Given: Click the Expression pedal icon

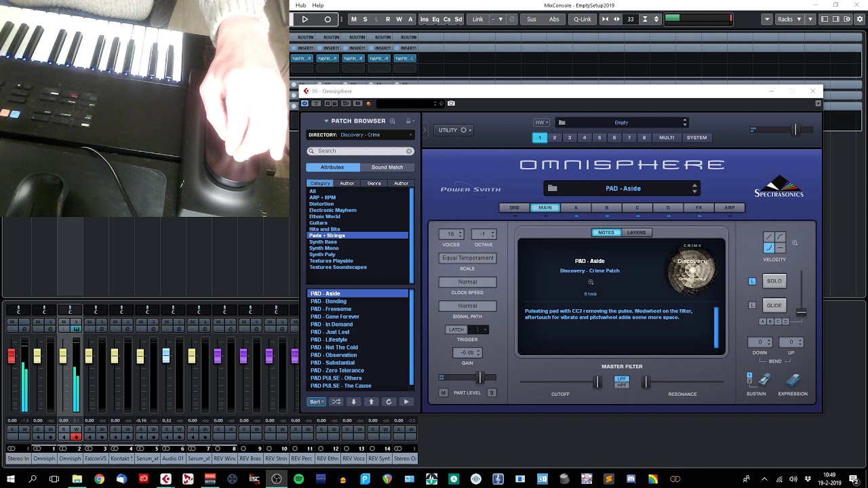Looking at the screenshot, I should (793, 380).
